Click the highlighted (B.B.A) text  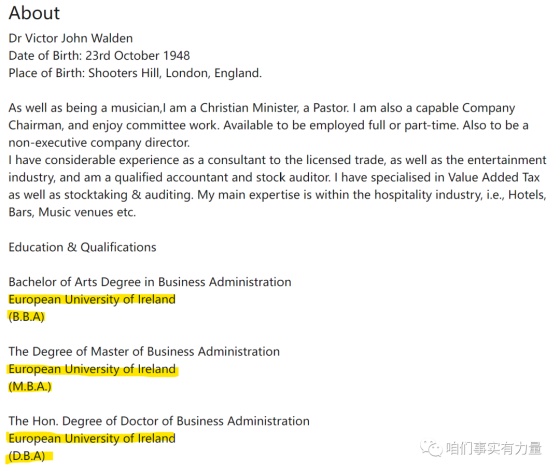(26, 317)
